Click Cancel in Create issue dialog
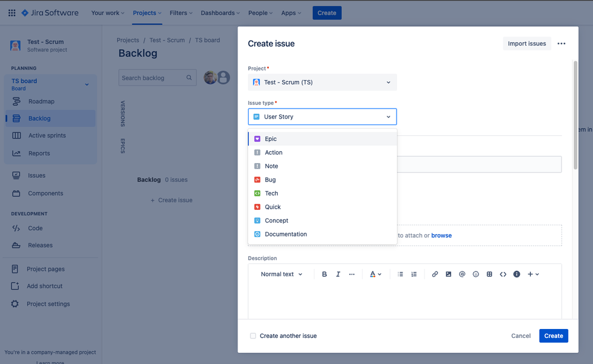The image size is (593, 364). click(521, 336)
